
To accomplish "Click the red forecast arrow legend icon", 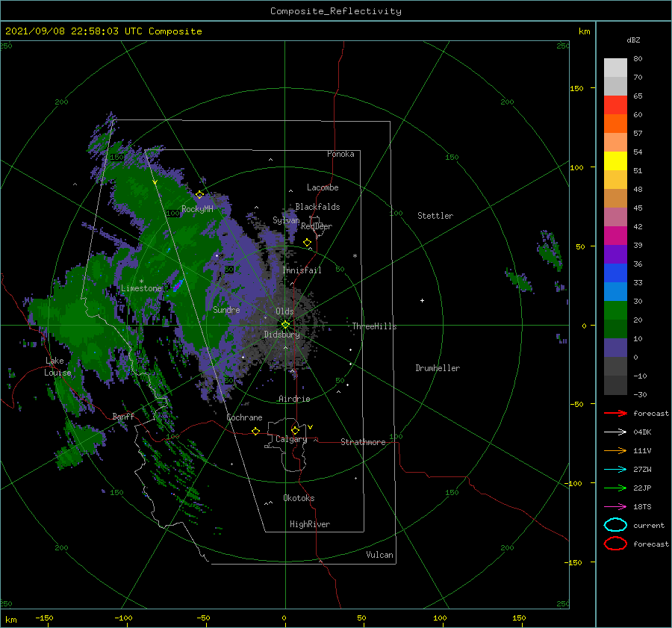I will 615,413.
